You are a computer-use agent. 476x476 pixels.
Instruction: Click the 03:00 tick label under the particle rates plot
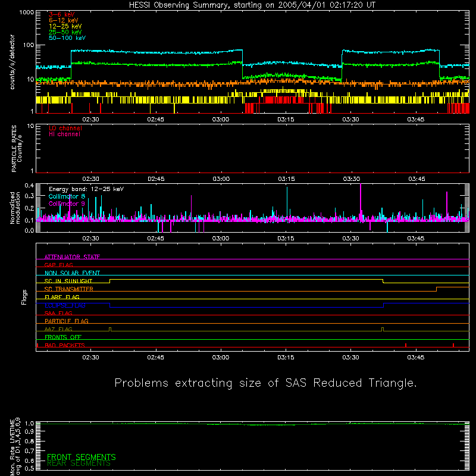click(221, 179)
